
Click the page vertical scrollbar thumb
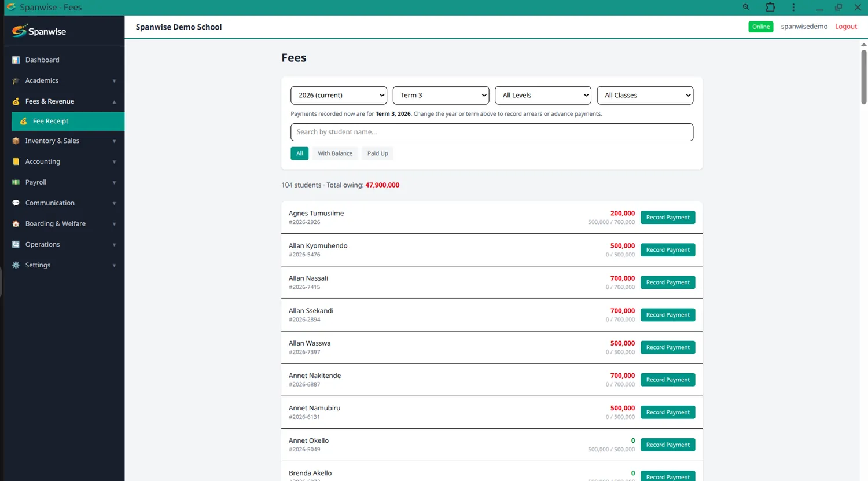tap(863, 76)
